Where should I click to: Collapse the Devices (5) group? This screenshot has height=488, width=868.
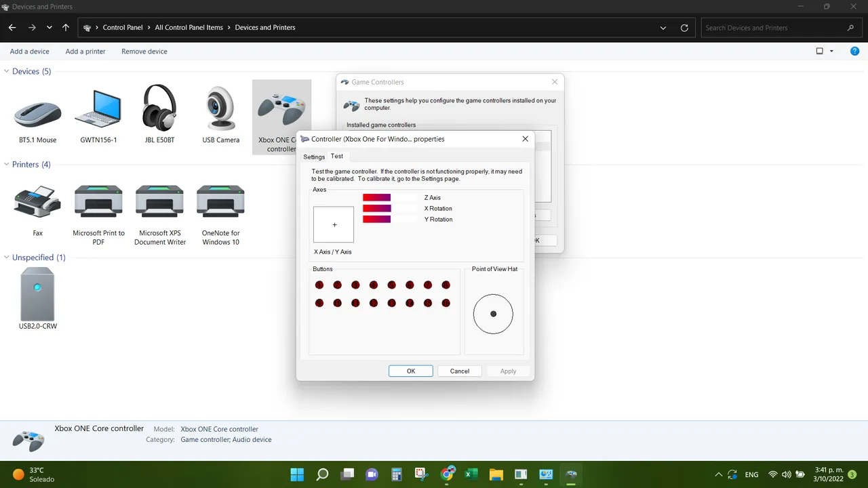pos(7,71)
